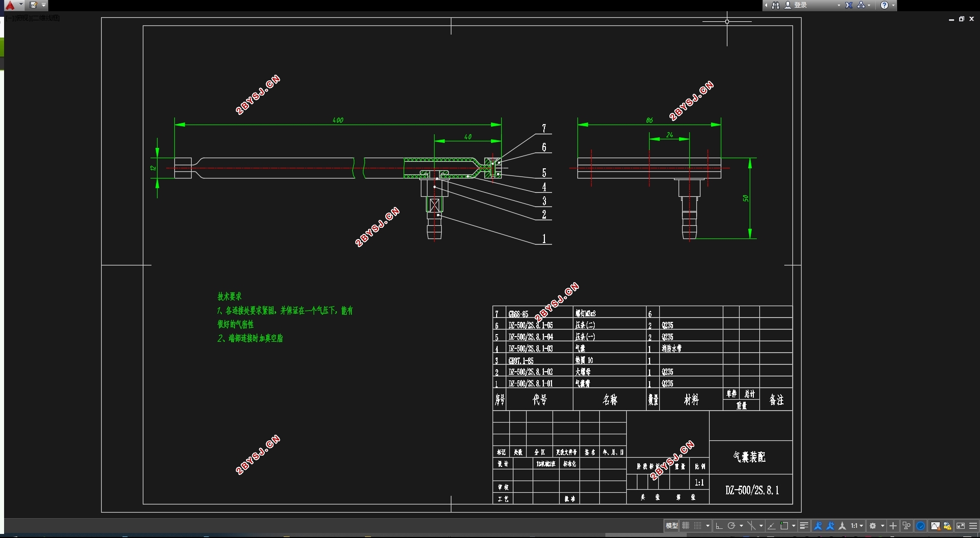
Task: Click the 技术要求 heading text
Action: (x=229, y=296)
